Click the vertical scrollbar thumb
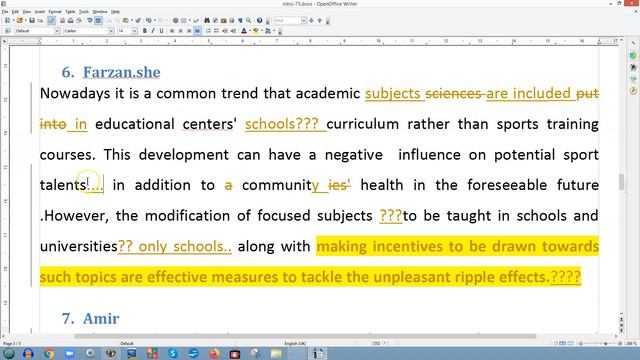The image size is (640, 360). click(x=621, y=182)
